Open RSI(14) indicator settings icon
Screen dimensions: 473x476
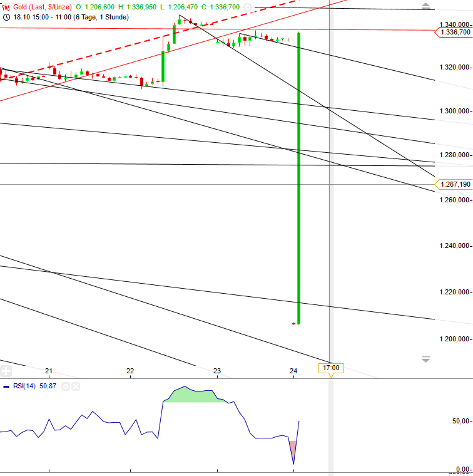tap(66, 386)
